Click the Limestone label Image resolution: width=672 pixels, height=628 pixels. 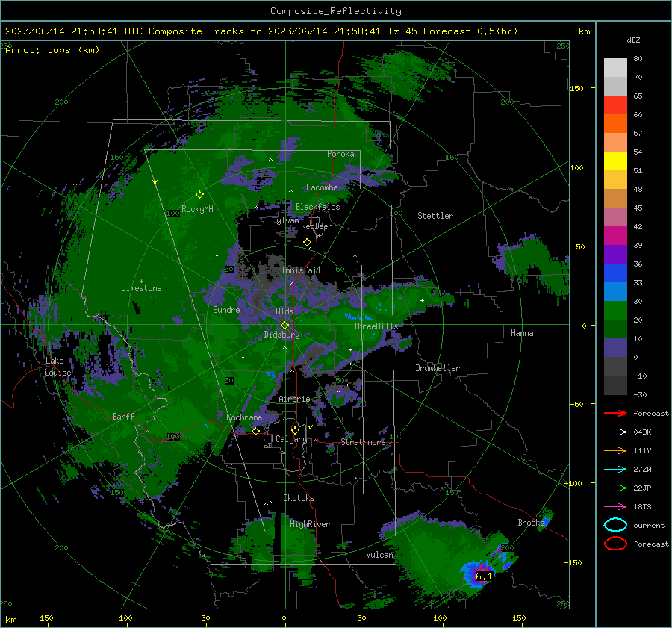coord(141,288)
